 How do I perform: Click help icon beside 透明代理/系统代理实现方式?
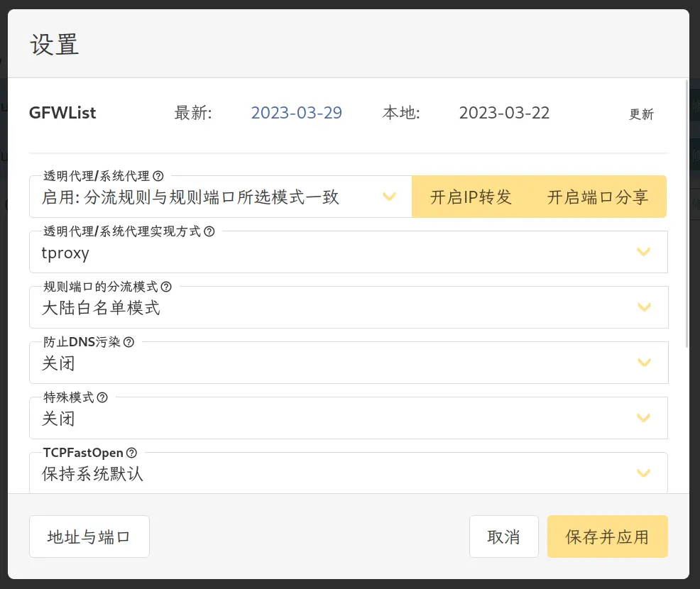pos(209,231)
